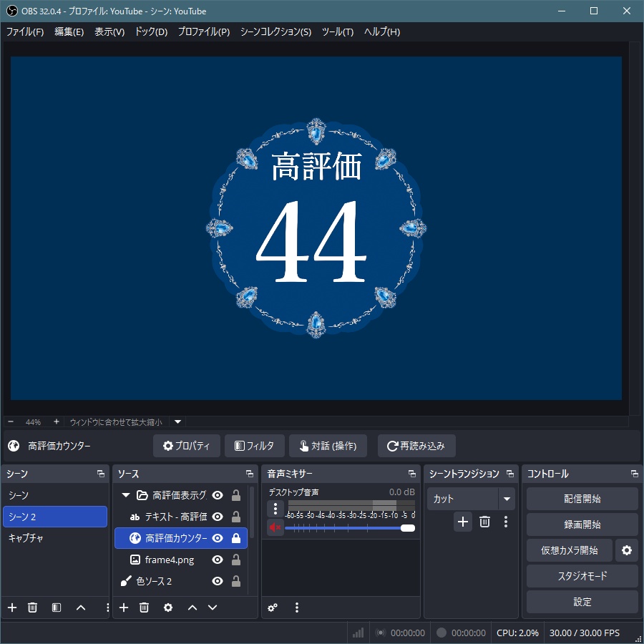644x644 pixels.
Task: Adjust the desktop audio volume slider
Action: (x=408, y=530)
